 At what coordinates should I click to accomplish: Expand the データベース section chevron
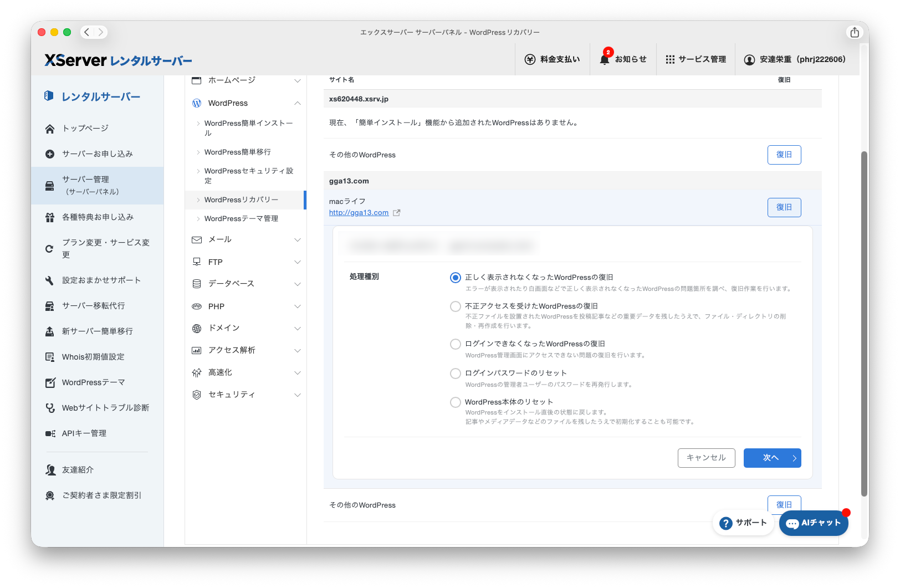(298, 284)
